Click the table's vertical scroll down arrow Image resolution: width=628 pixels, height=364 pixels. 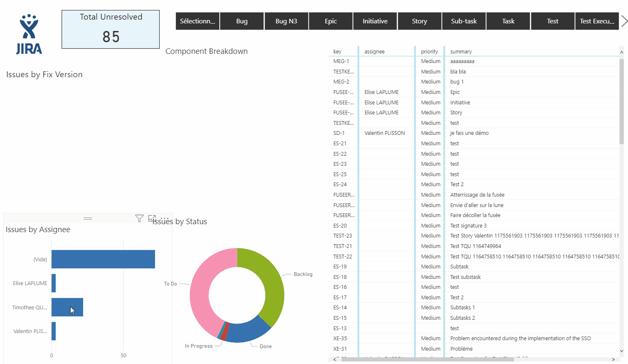(622, 351)
